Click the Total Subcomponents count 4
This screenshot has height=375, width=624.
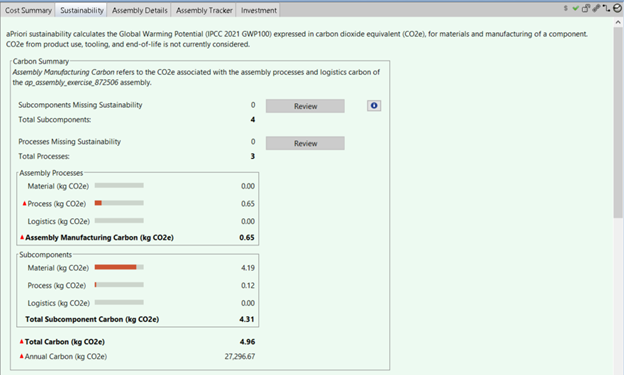pyautogui.click(x=253, y=119)
